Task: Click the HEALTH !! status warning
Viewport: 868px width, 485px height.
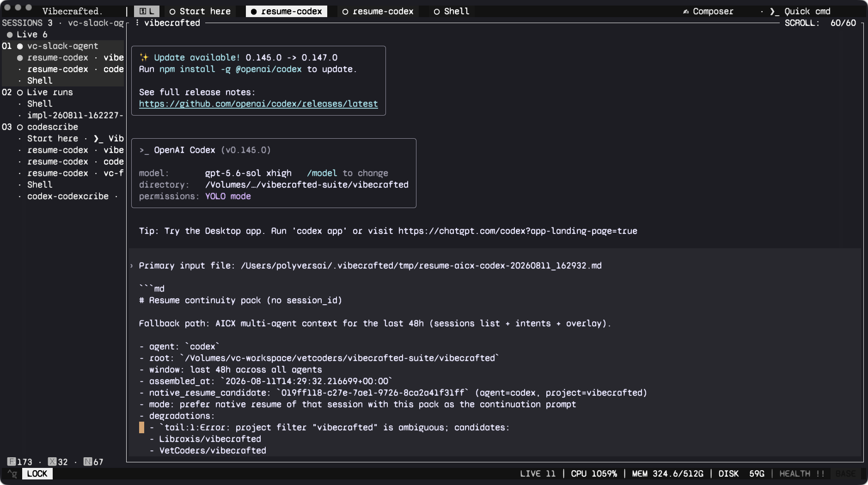Action: tap(802, 474)
